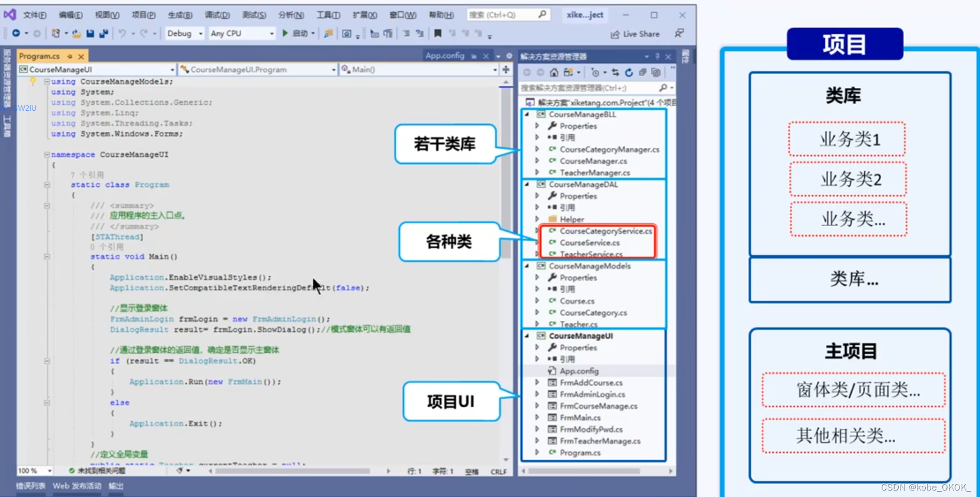Screen dimensions: 980x497
Task: Click the Visual Studio logo icon
Action: click(10, 14)
